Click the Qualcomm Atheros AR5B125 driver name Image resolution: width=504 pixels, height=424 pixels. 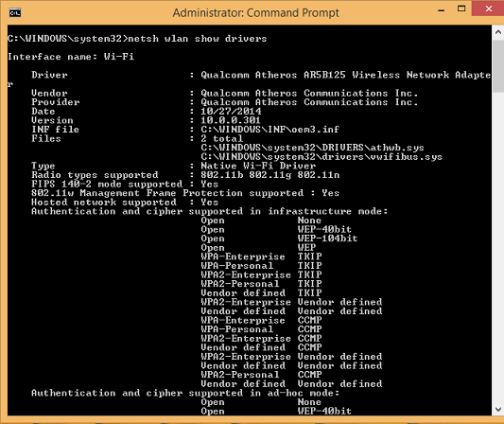click(x=345, y=75)
